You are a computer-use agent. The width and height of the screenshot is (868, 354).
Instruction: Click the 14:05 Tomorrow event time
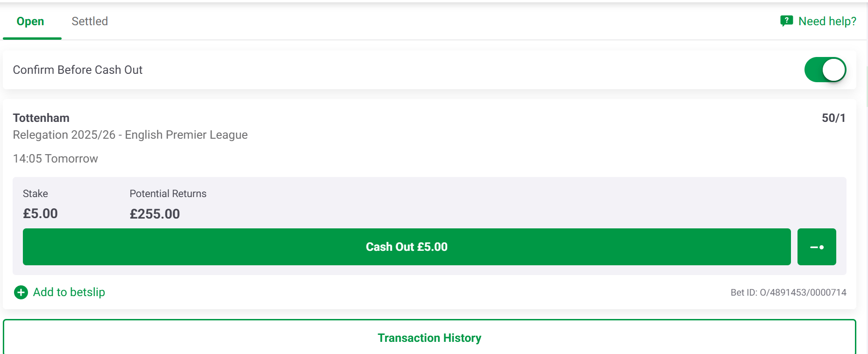[56, 159]
